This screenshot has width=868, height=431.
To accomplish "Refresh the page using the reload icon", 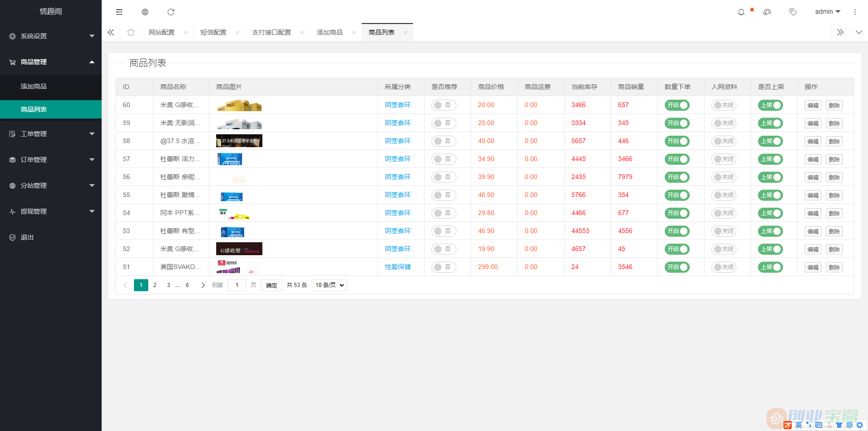I will pos(171,12).
